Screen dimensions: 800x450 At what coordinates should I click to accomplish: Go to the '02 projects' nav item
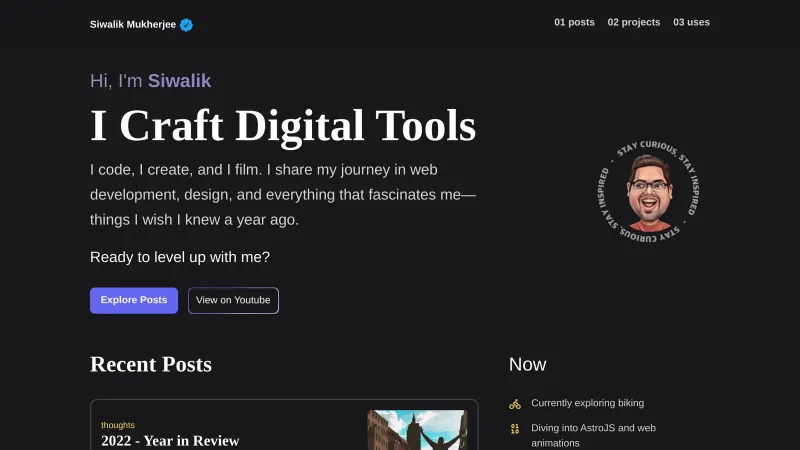[633, 22]
